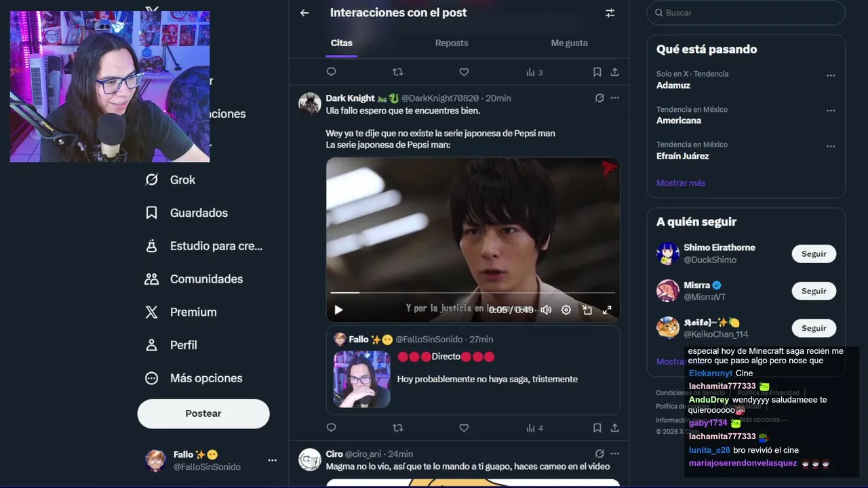Open Guardados in the sidebar

187,213
